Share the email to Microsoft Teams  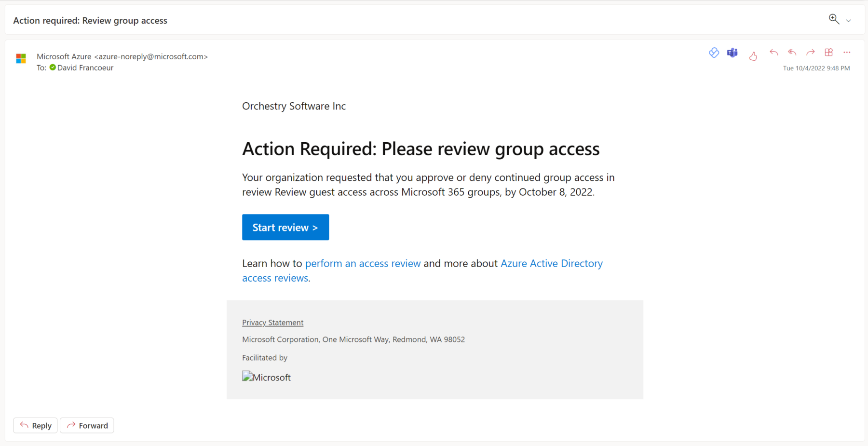732,53
